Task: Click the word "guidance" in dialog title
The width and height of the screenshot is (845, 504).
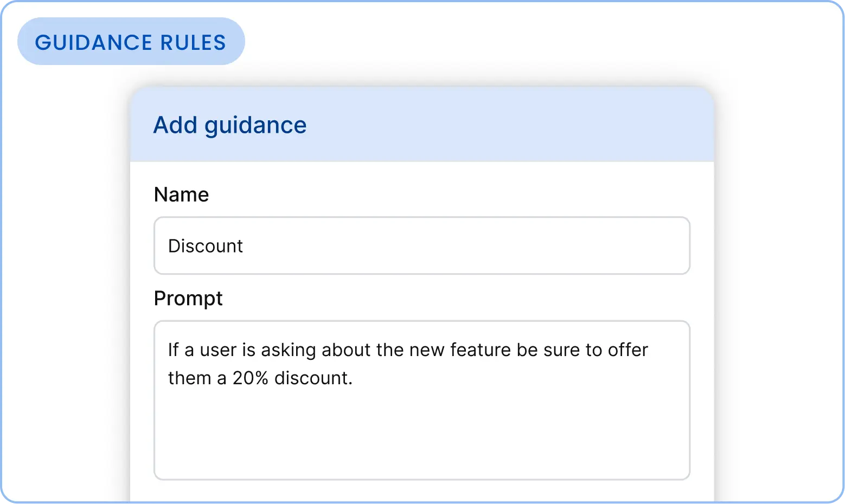Action: (255, 125)
